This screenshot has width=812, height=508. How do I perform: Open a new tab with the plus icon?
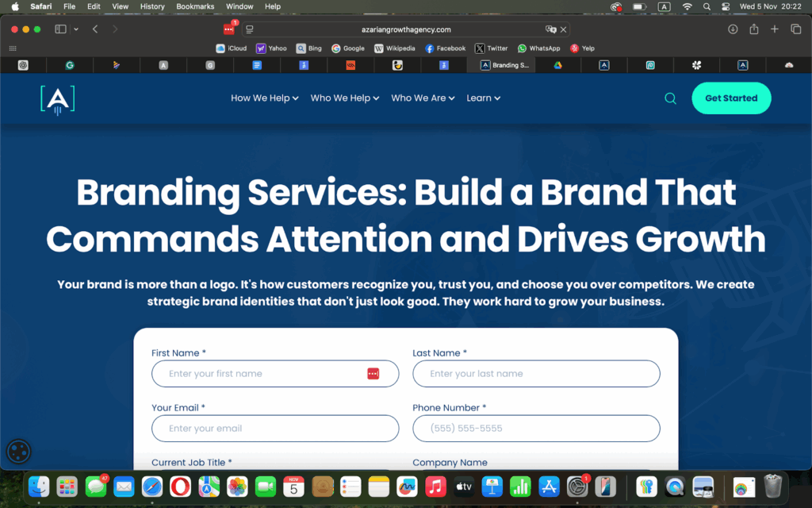click(x=774, y=29)
